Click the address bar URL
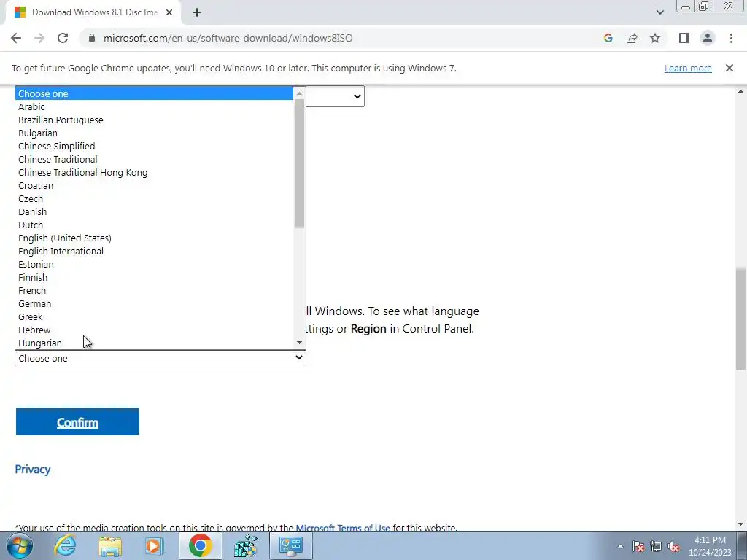The height and width of the screenshot is (560, 747). (228, 38)
